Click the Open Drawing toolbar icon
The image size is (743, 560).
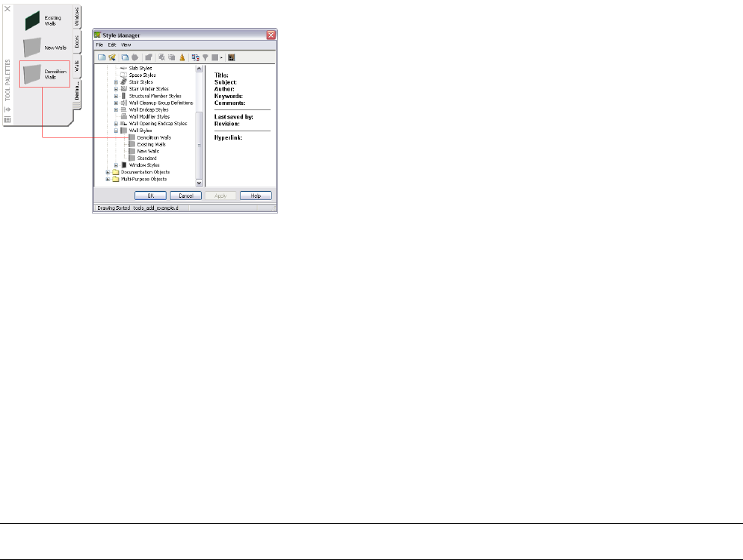[112, 57]
